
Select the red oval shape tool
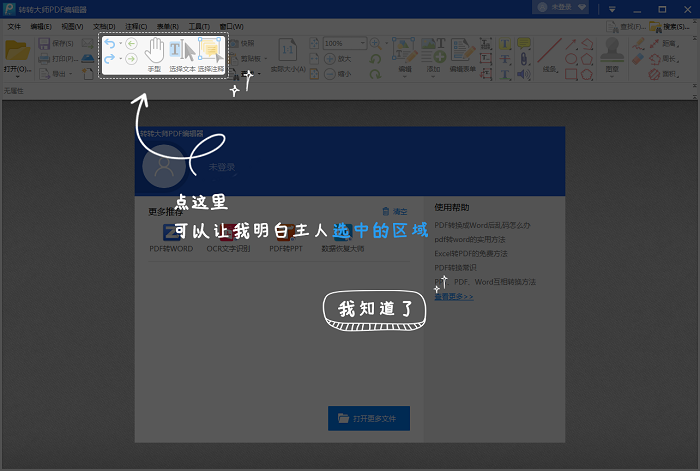(x=571, y=59)
